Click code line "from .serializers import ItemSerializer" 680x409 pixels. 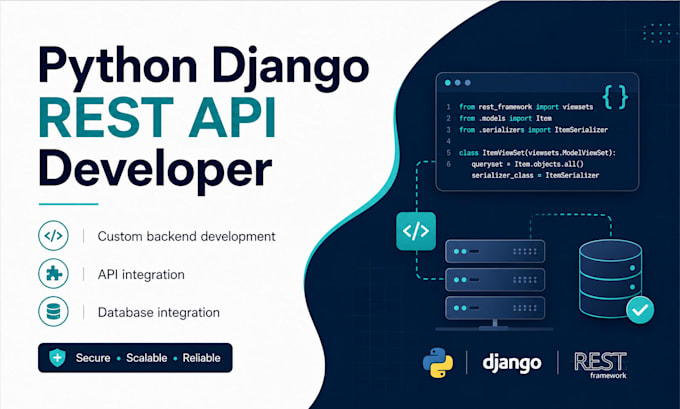coord(533,130)
